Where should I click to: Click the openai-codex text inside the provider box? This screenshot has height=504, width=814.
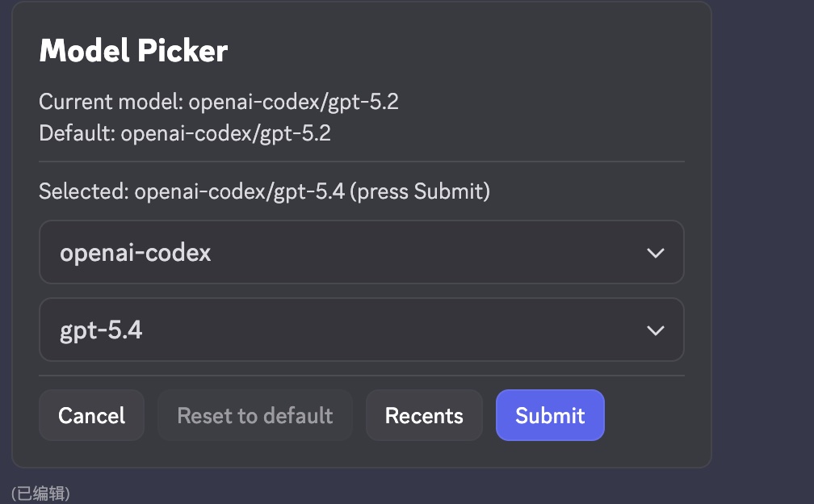pyautogui.click(x=136, y=253)
